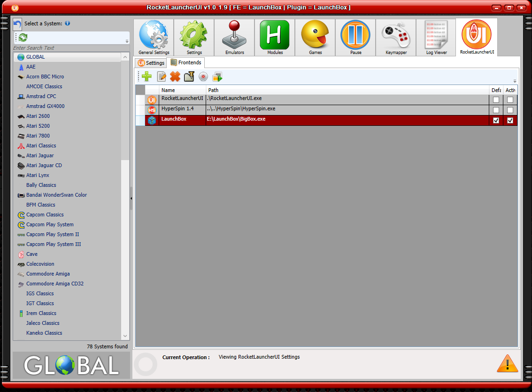
Task: Expand the system toolbar overflow arrow
Action: point(127,41)
